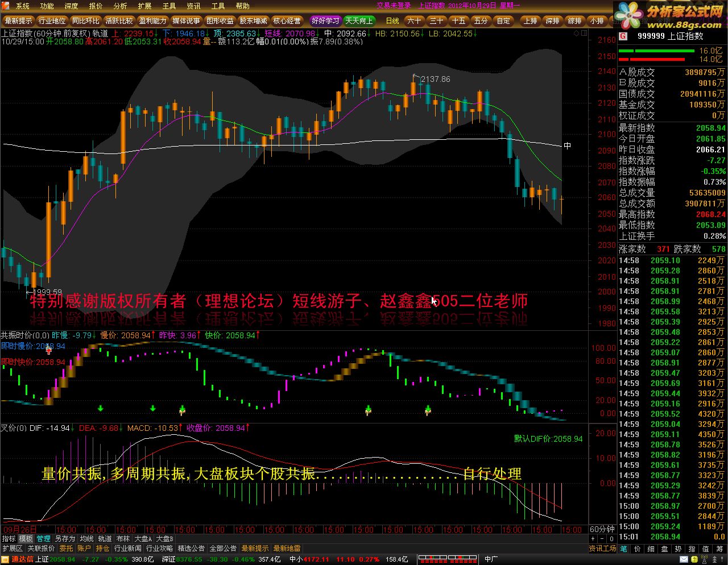Image resolution: width=728 pixels, height=565 pixels.
Task: Select the 模板 tab
Action: [26, 539]
